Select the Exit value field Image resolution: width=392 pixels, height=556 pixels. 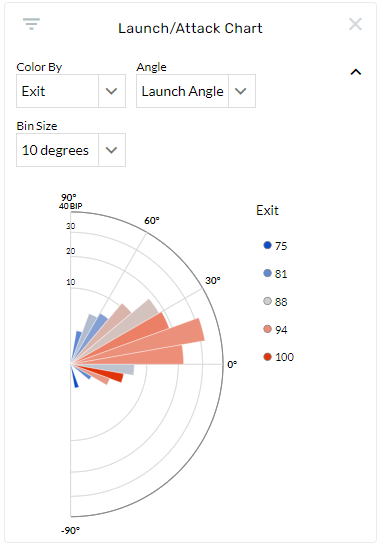tap(57, 91)
